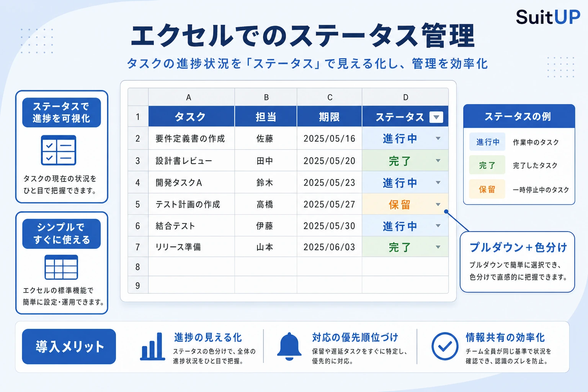Open status dropdown arrow for 開発タスクA row

[x=438, y=183]
